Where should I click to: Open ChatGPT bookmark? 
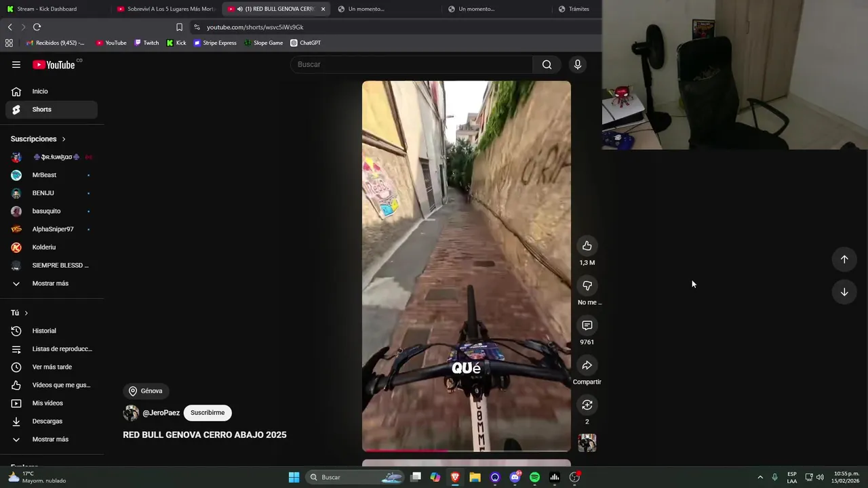[x=305, y=43]
